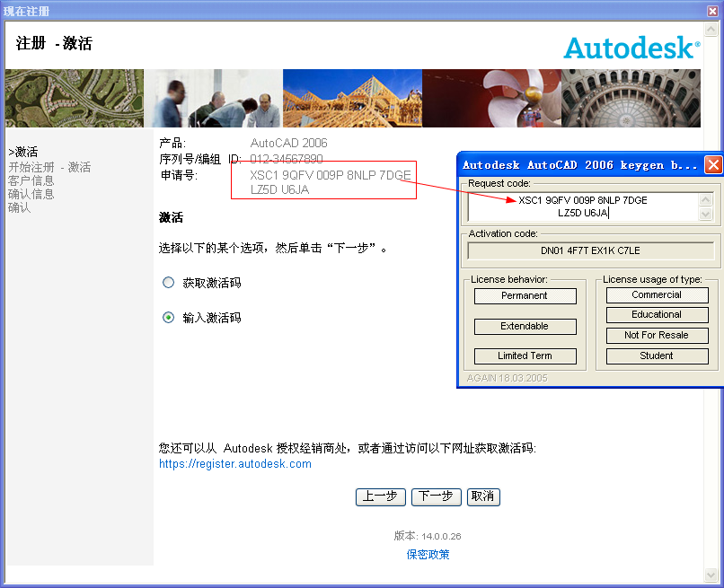Click the aerial map banner image

75,99
